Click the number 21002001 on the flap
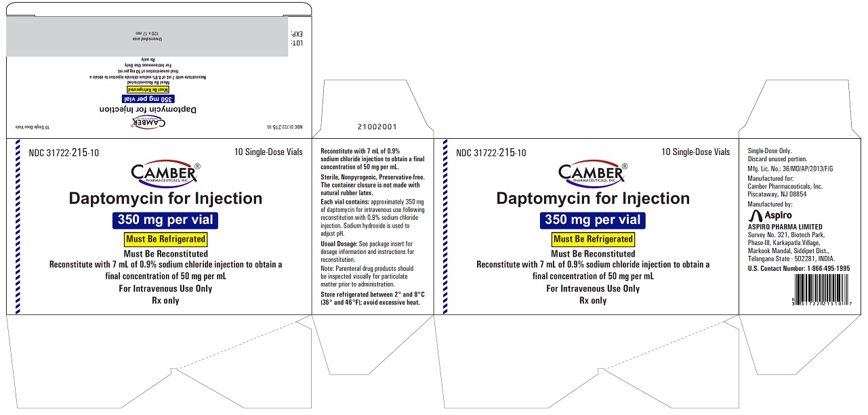868x415 pixels. click(372, 127)
